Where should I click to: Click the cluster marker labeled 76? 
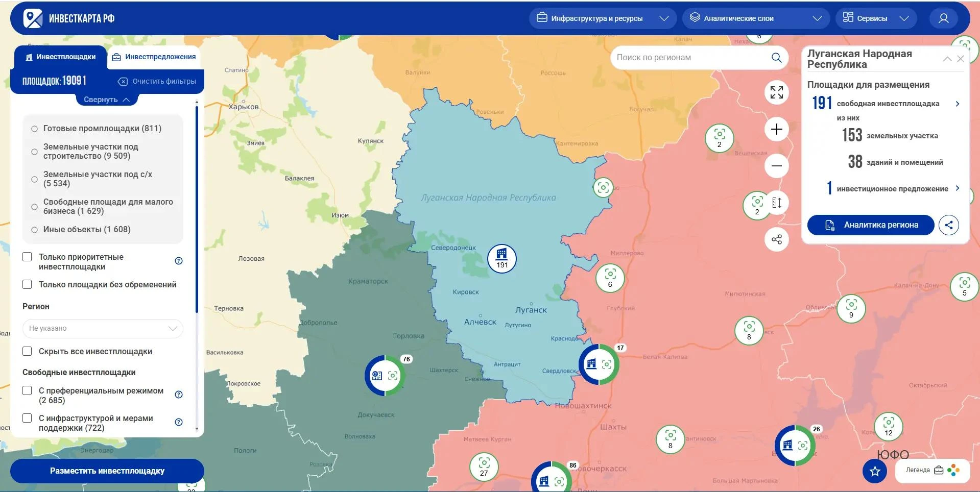coord(385,376)
